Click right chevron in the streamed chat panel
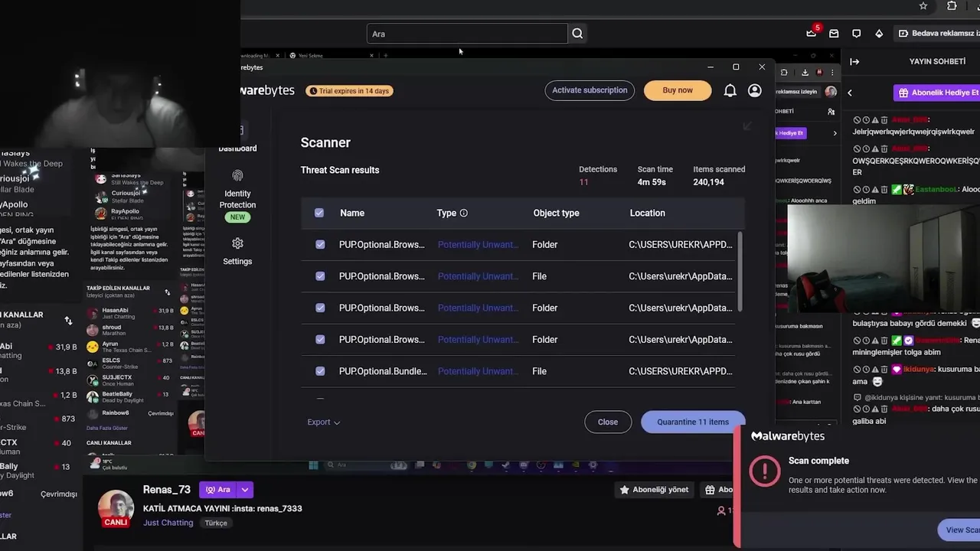 point(835,133)
